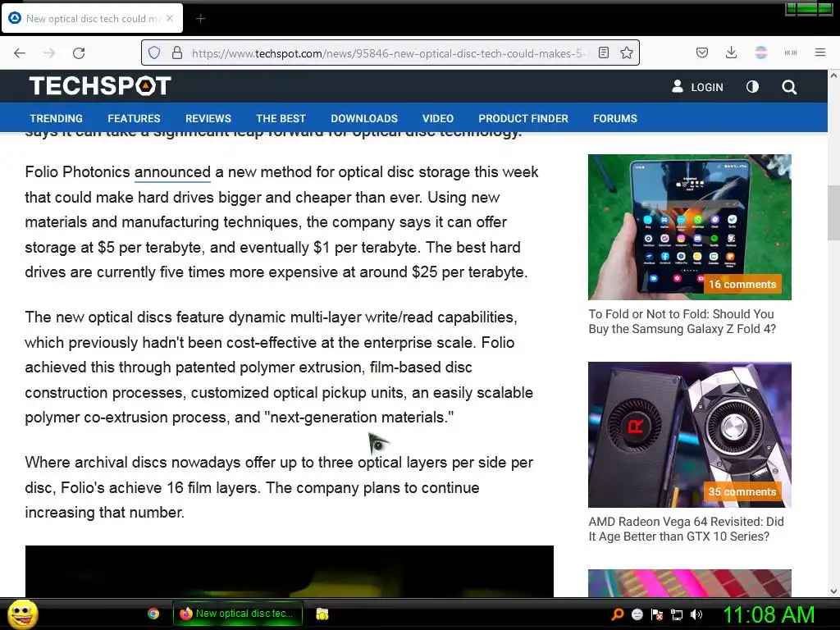This screenshot has width=840, height=630.
Task: Open the TechSpot search icon
Action: coord(789,87)
